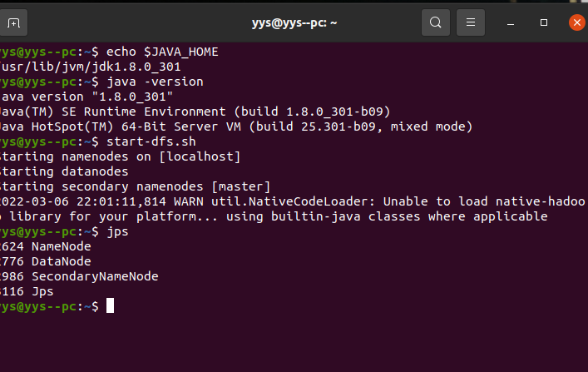
Task: Click the NativeCodeLoader WARN message
Action: coord(293,209)
